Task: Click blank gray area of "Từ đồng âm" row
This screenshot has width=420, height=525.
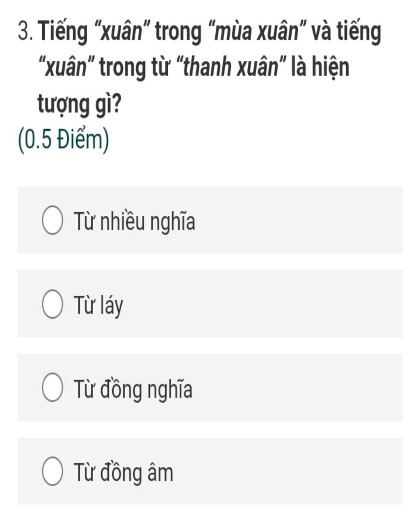Action: 287,471
